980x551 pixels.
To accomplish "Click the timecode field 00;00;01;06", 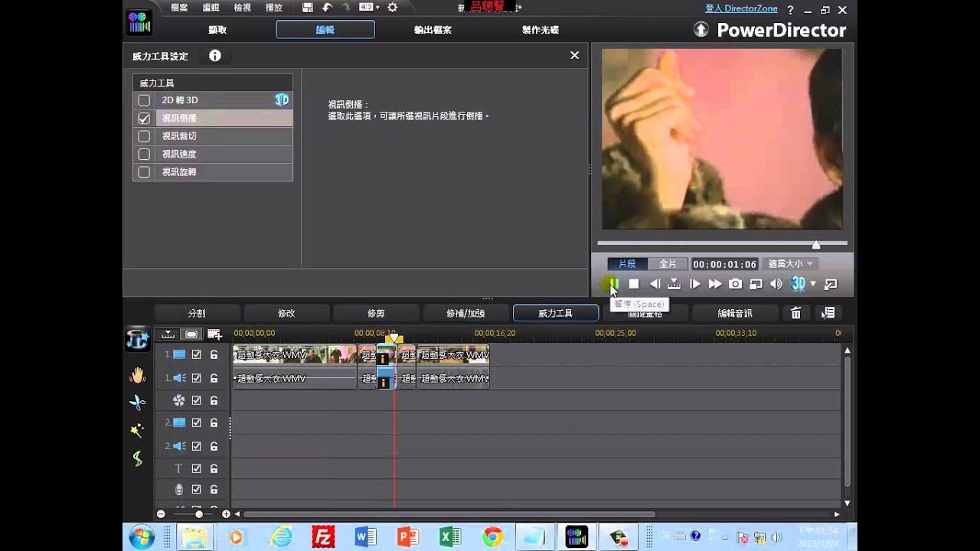I will (x=725, y=264).
